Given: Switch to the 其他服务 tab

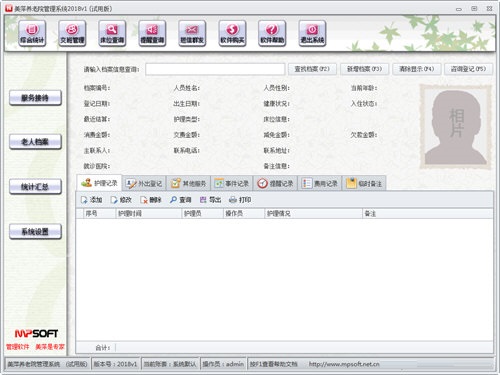Looking at the screenshot, I should [x=188, y=184].
